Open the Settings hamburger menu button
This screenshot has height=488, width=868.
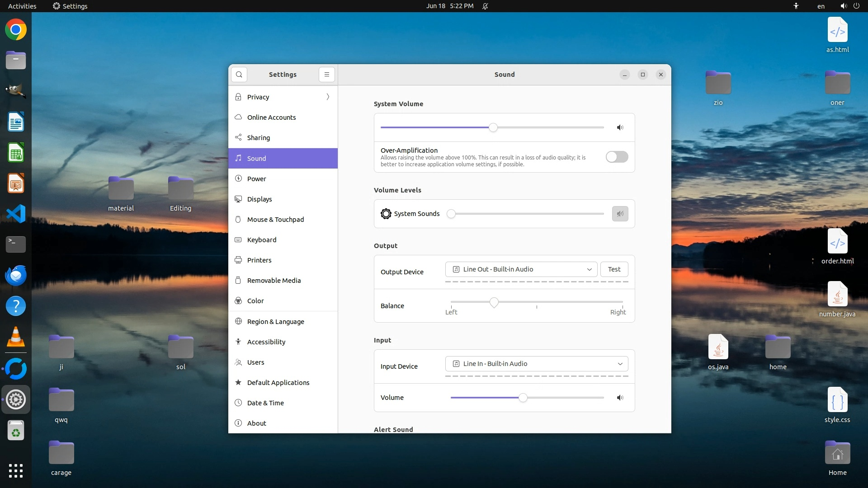pos(326,75)
